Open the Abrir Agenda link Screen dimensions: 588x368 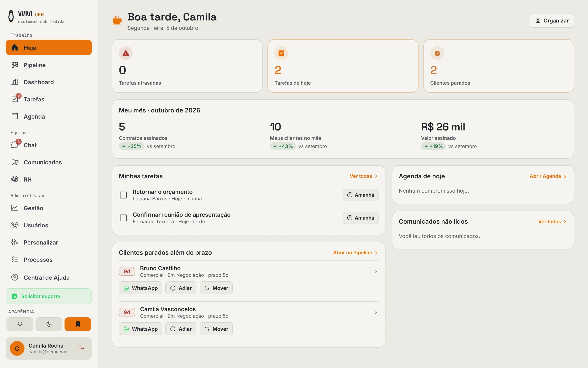pos(548,176)
